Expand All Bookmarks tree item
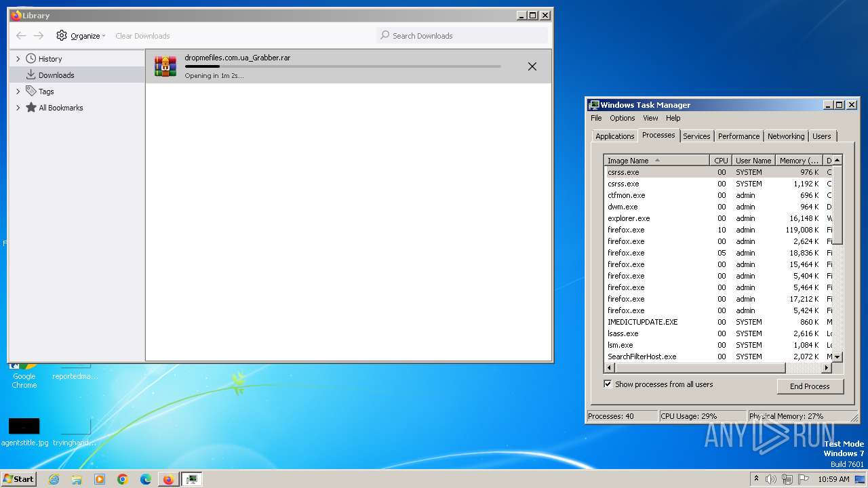 [18, 108]
